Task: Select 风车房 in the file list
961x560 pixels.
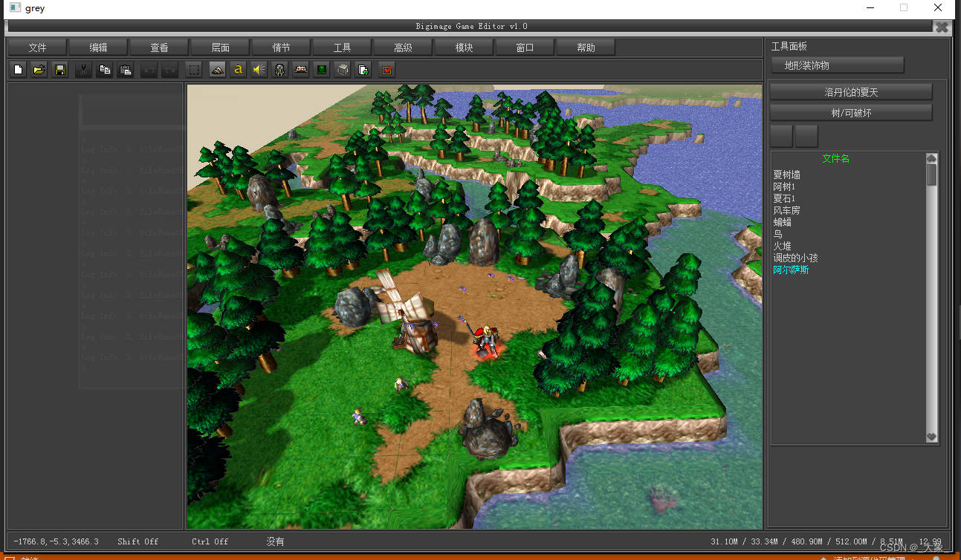Action: [787, 210]
